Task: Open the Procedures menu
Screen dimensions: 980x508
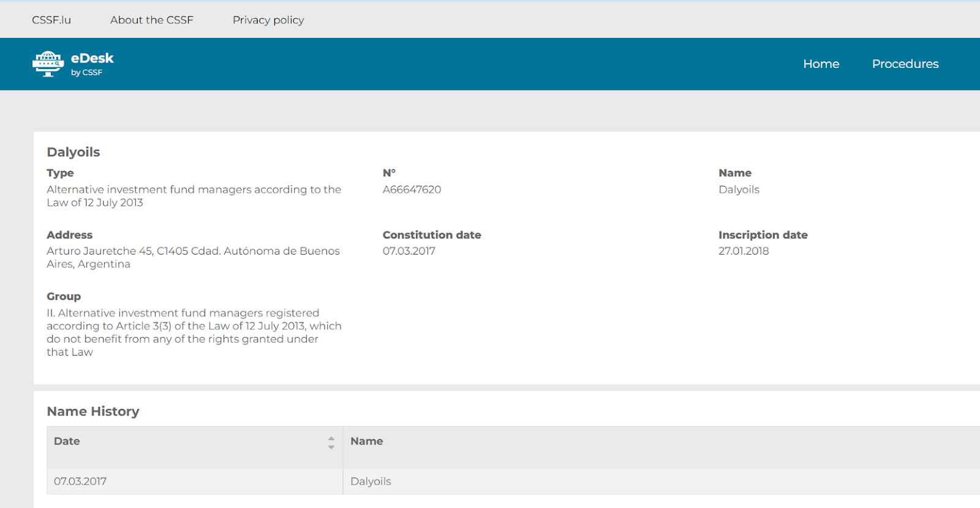Action: (x=905, y=64)
